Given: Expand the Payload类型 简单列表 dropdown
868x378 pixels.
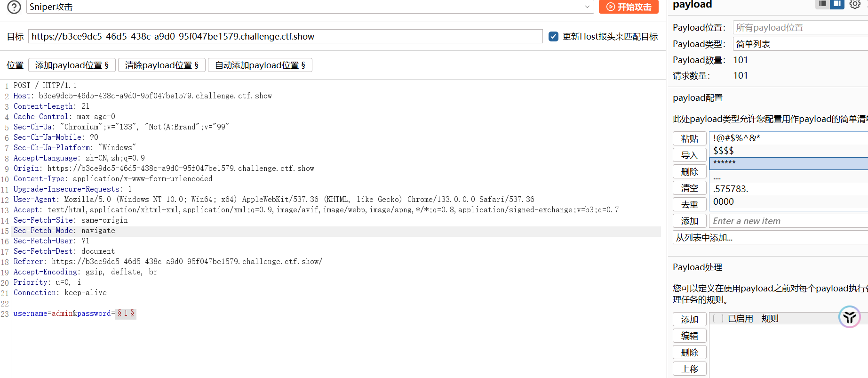Looking at the screenshot, I should click(800, 44).
